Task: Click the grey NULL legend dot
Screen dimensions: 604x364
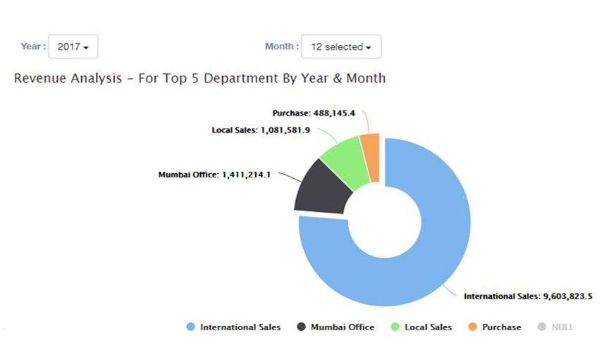Action: point(541,327)
